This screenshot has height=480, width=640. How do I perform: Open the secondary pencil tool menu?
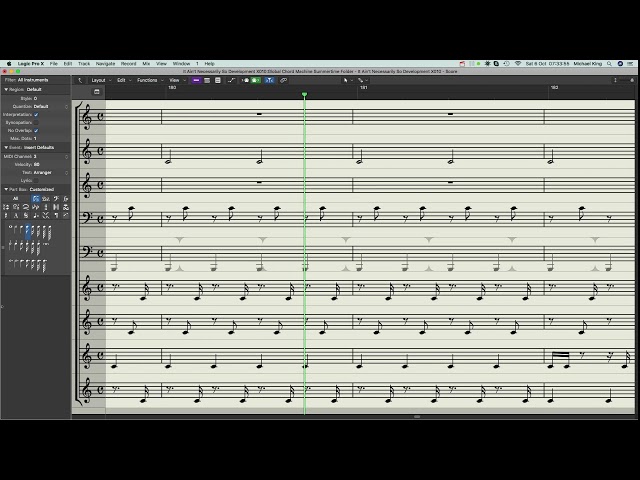point(361,80)
